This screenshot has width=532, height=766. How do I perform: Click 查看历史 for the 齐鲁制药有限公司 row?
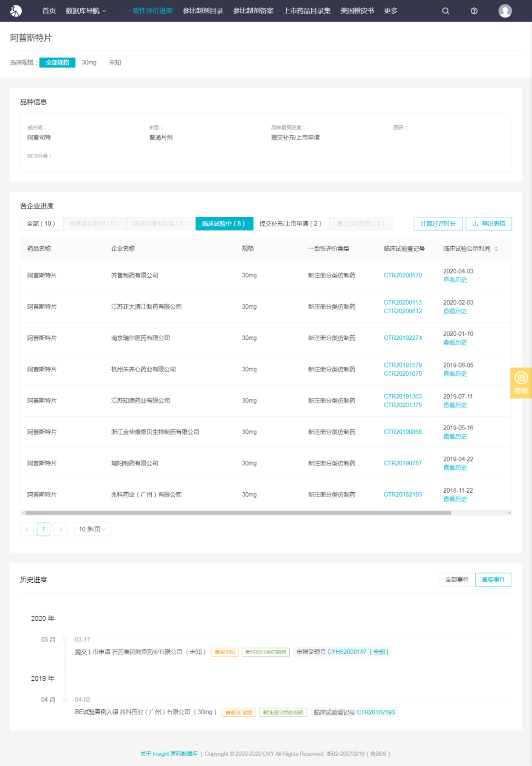click(x=455, y=280)
